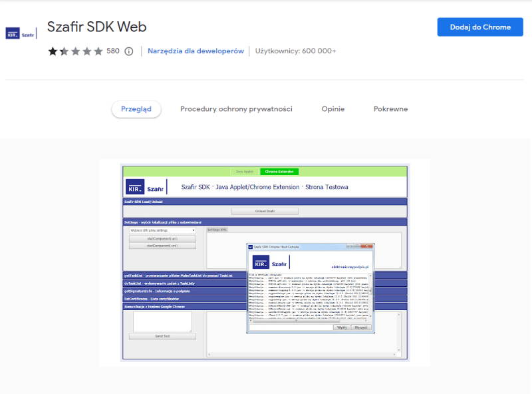Click the getSignatureInfo section header
Image resolution: width=532 pixels, height=394 pixels.
(185, 291)
